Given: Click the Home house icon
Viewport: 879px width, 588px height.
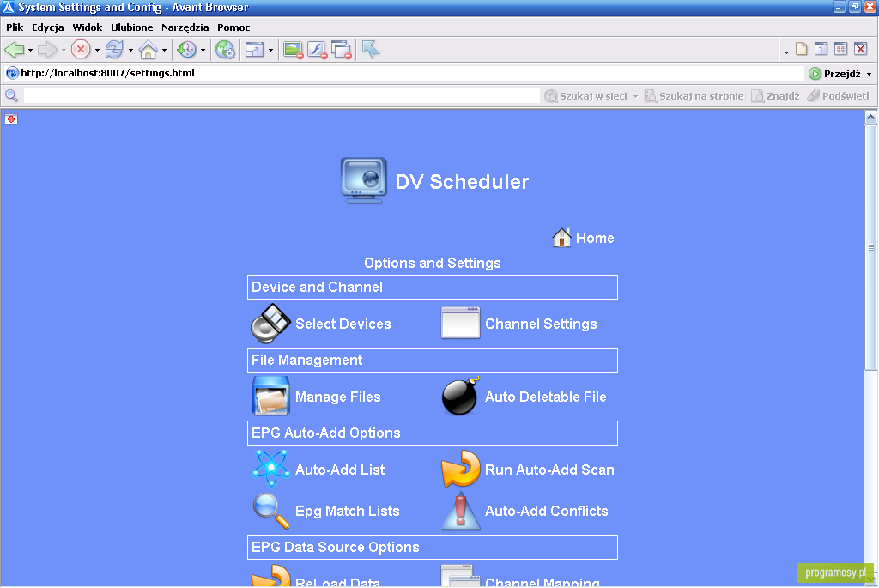Looking at the screenshot, I should coord(561,238).
